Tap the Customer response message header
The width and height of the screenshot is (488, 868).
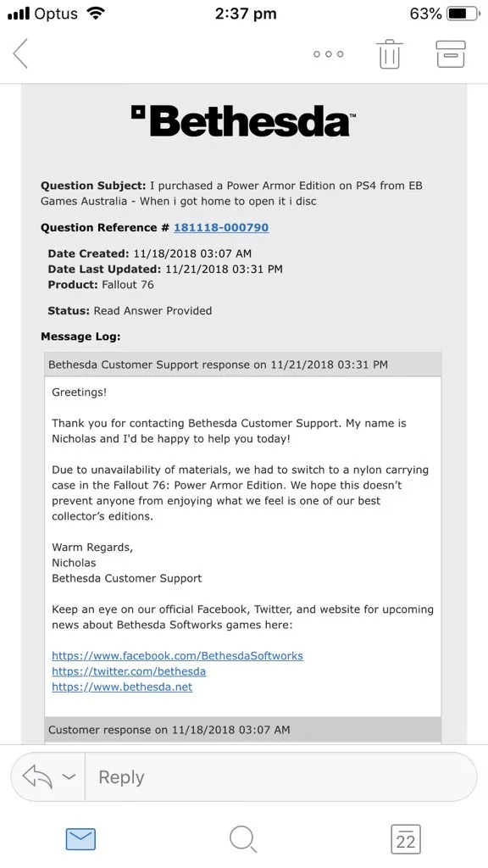click(243, 730)
